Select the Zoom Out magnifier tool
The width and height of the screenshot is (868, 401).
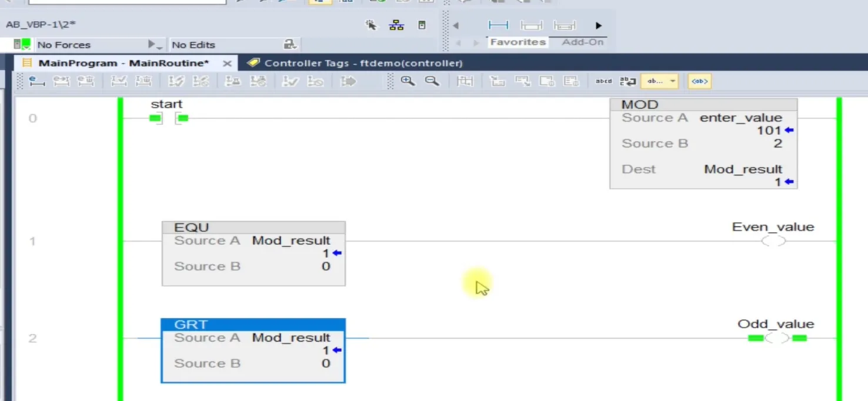point(433,81)
